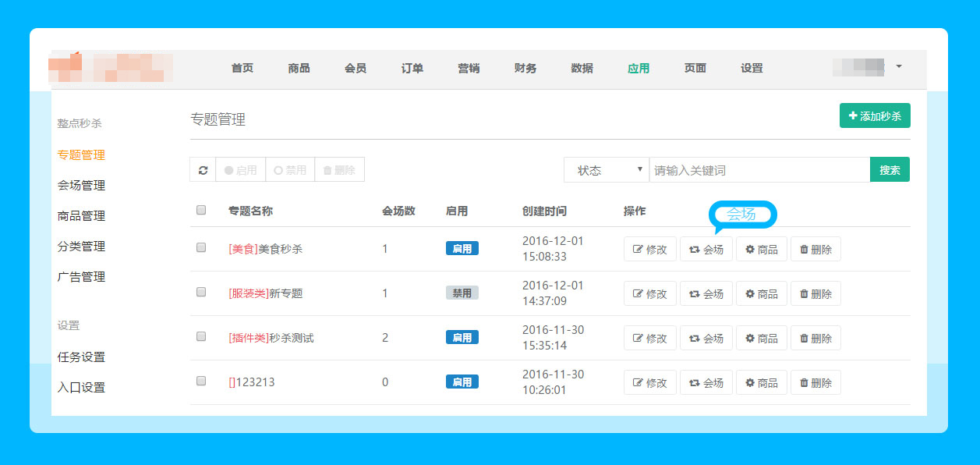Toggle the 禁用 status badge for 新专题

[462, 293]
